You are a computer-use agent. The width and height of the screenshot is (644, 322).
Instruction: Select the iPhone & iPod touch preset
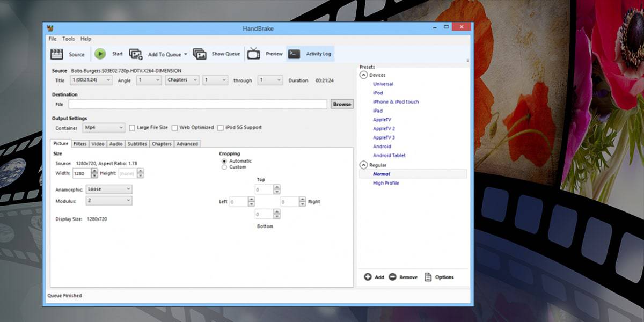coord(396,102)
